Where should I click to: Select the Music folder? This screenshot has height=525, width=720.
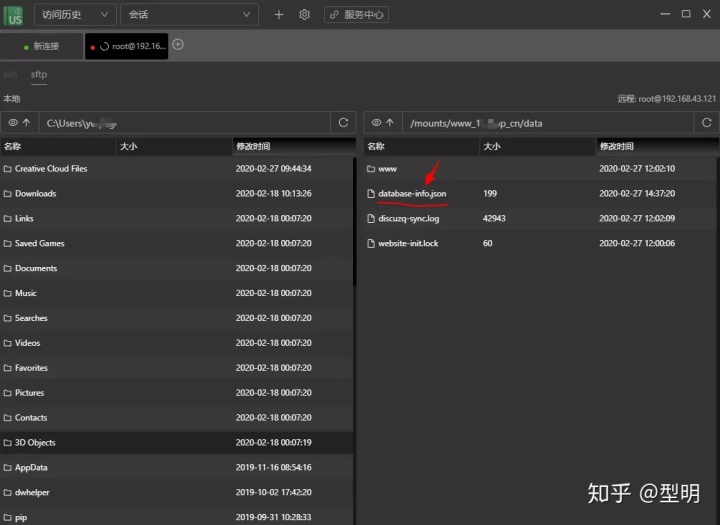click(x=176, y=293)
